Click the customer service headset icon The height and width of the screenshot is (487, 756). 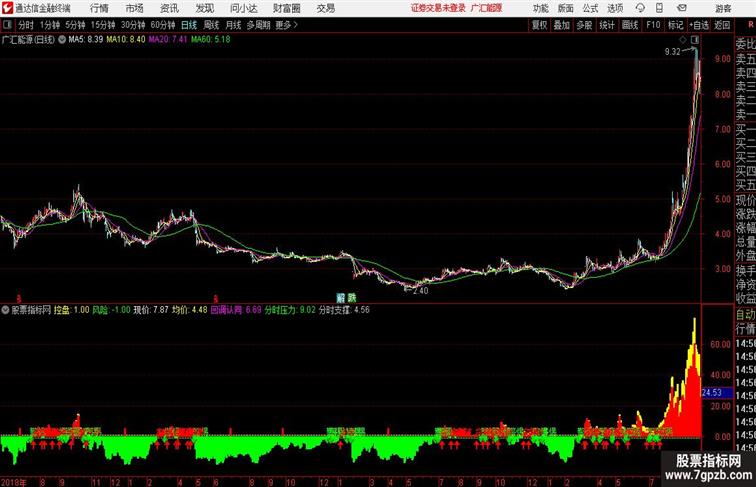640,8
